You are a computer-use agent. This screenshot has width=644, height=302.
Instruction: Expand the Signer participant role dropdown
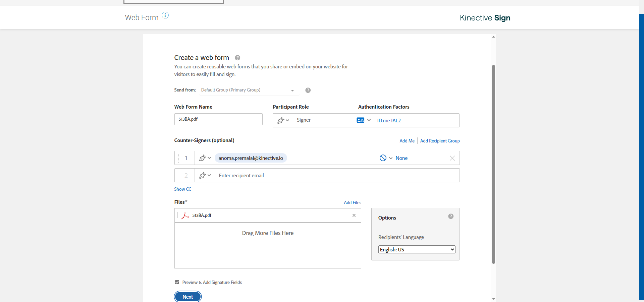point(283,120)
